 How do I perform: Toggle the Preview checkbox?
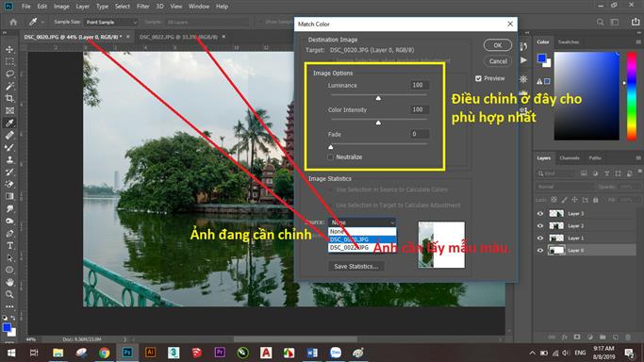[x=478, y=78]
